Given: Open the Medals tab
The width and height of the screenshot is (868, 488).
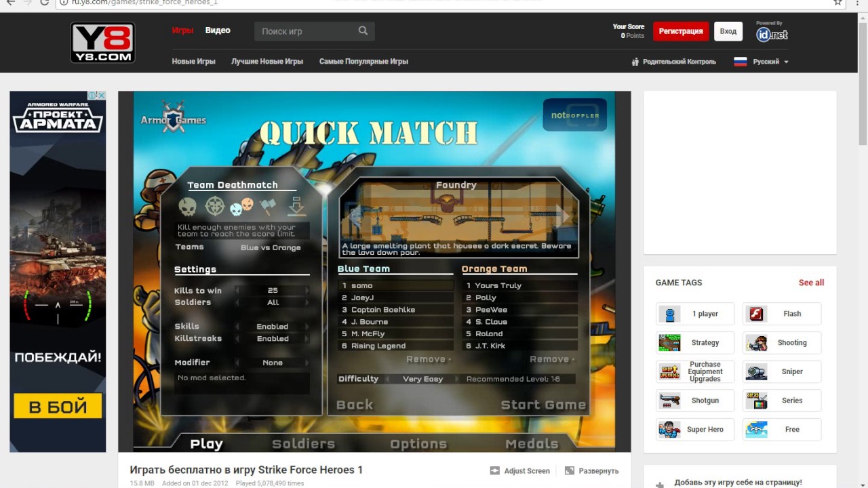Looking at the screenshot, I should click(532, 443).
